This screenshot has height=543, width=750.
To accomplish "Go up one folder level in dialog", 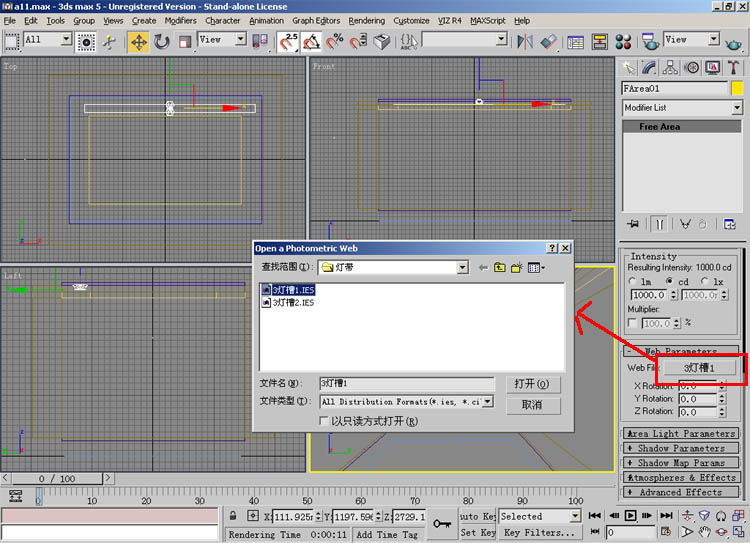I will 500,267.
